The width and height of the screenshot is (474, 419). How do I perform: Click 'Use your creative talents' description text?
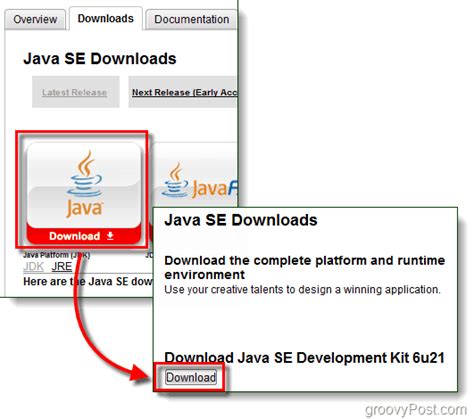point(302,289)
